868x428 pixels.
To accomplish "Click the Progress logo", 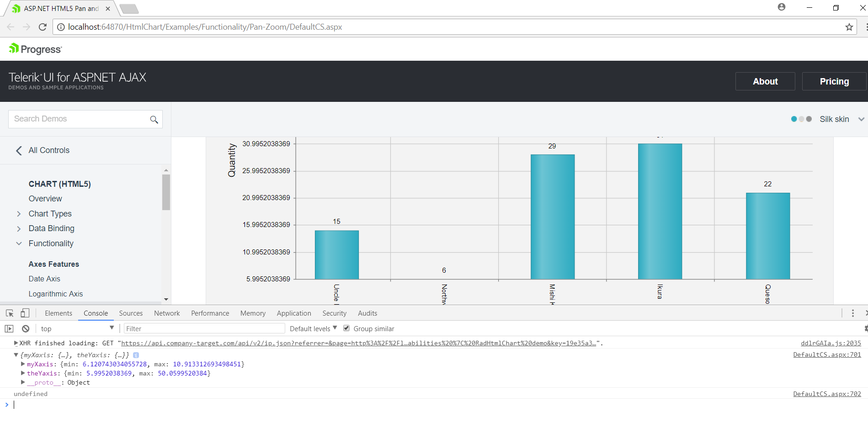I will pos(35,49).
